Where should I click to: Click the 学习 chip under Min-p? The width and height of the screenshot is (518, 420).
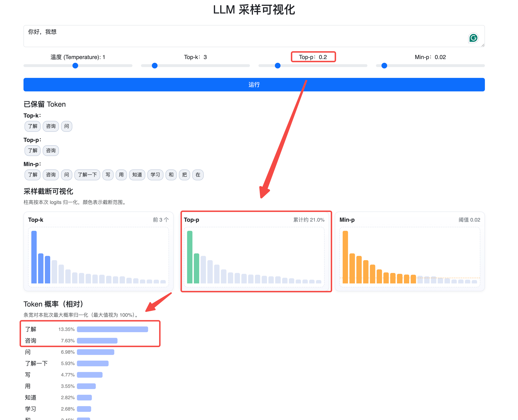(x=155, y=175)
